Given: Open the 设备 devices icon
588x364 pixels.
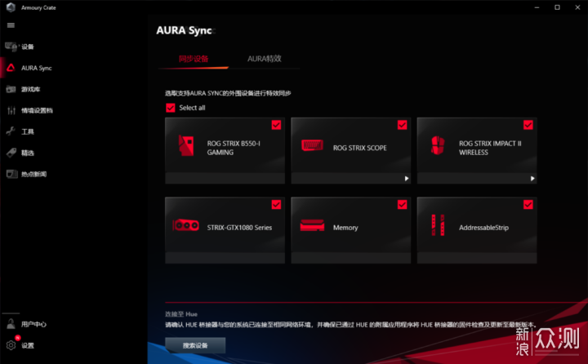Looking at the screenshot, I should click(11, 47).
